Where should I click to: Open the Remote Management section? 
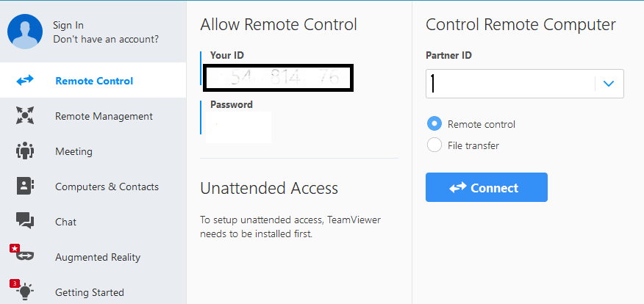tap(104, 116)
